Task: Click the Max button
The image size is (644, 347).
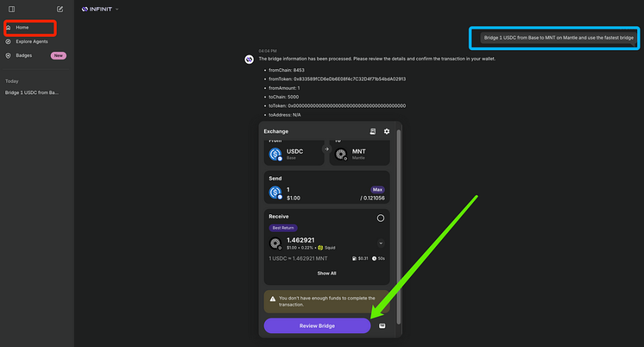Action: click(x=377, y=190)
